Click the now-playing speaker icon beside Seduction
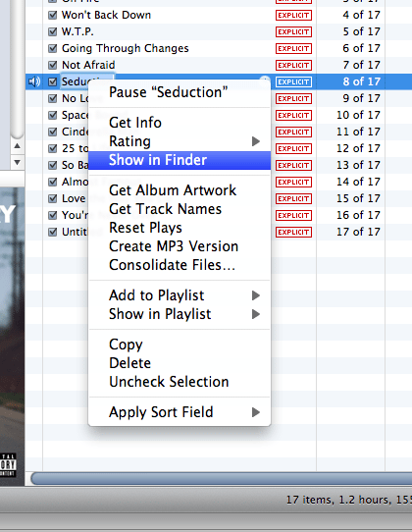This screenshot has height=532, width=412. pos(34,81)
